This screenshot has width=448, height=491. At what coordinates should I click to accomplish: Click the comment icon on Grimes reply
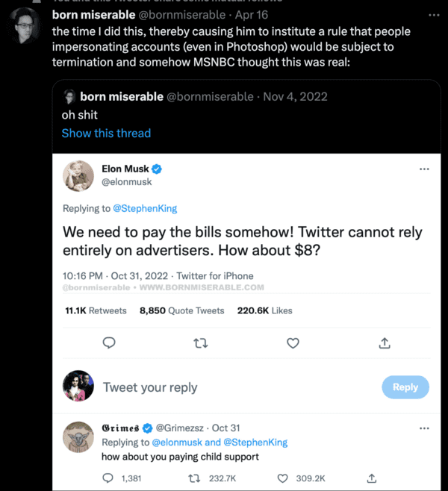pyautogui.click(x=108, y=478)
